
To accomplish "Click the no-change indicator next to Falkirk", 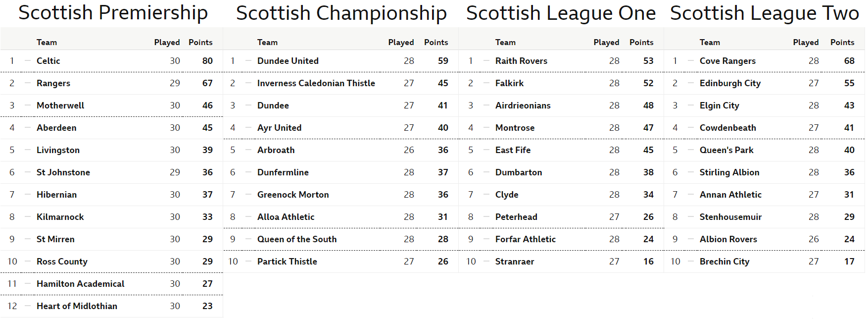I will (486, 83).
